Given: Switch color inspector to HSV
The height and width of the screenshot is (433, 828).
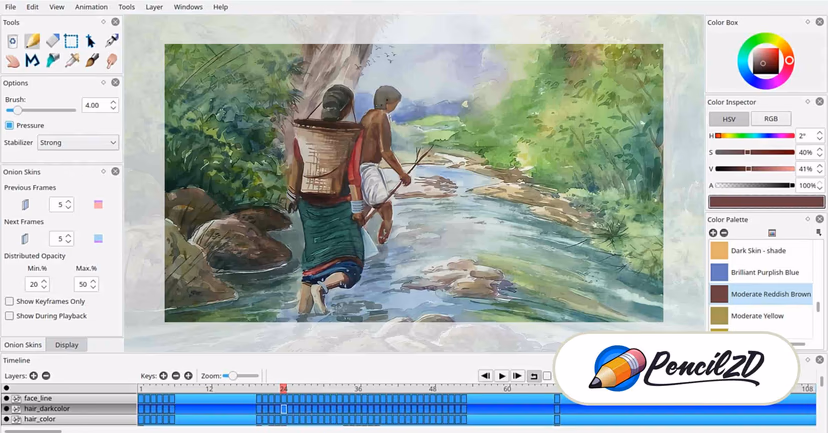Looking at the screenshot, I should [x=729, y=119].
